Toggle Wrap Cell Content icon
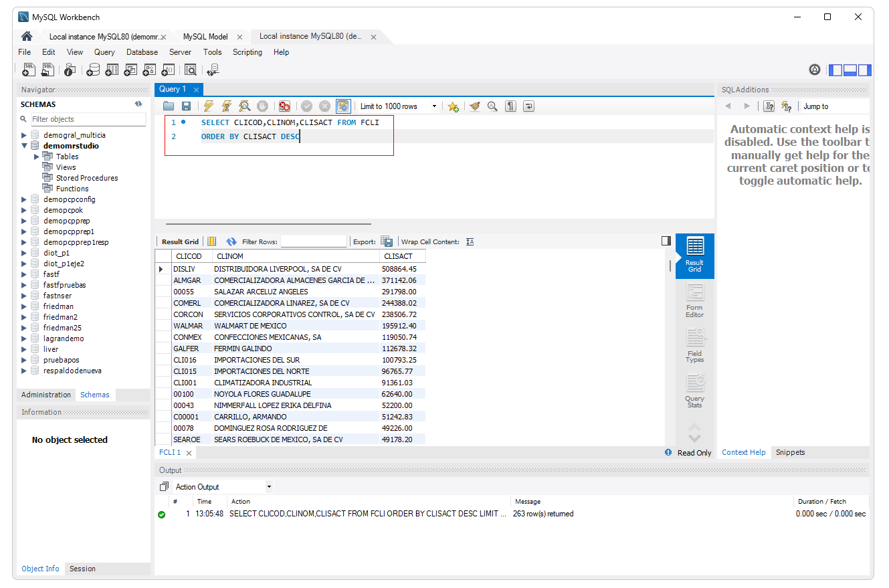The width and height of the screenshot is (889, 588). pos(470,241)
